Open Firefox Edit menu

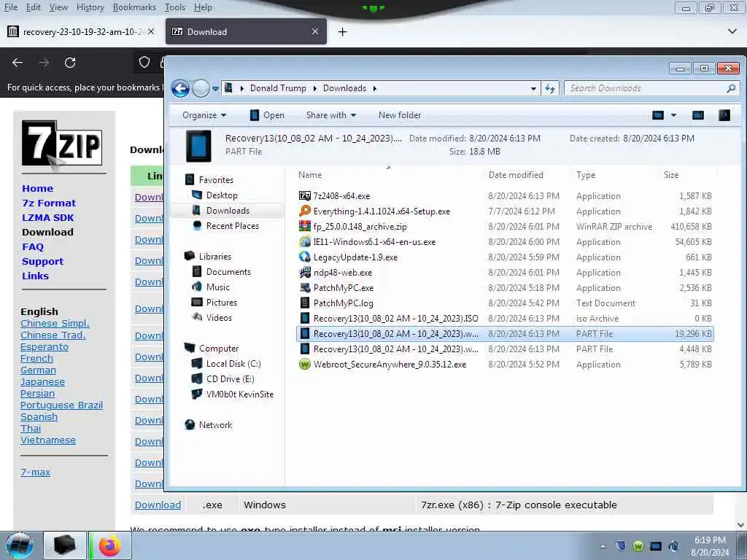(x=34, y=7)
